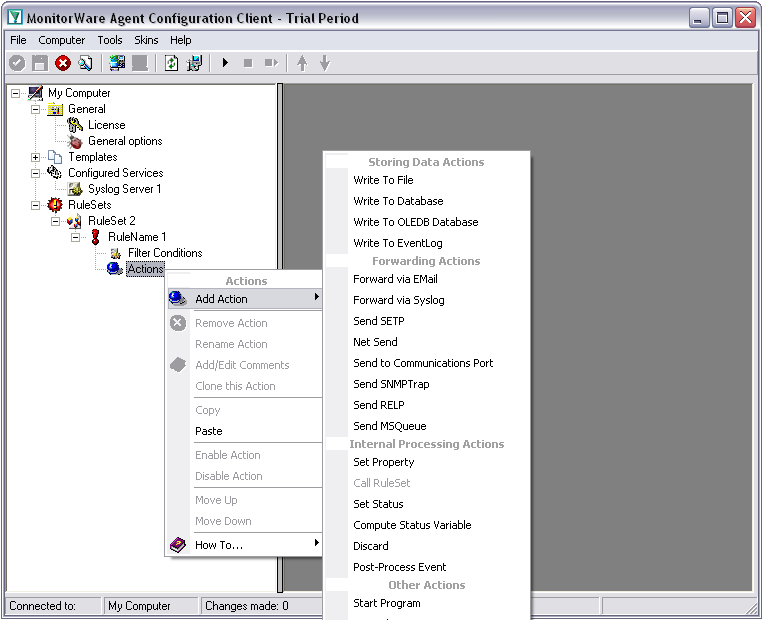
Task: Collapse the RuleSet 2 node
Action: click(x=55, y=221)
